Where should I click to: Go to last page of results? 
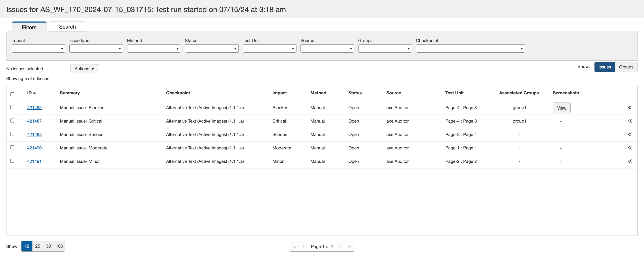(x=349, y=246)
